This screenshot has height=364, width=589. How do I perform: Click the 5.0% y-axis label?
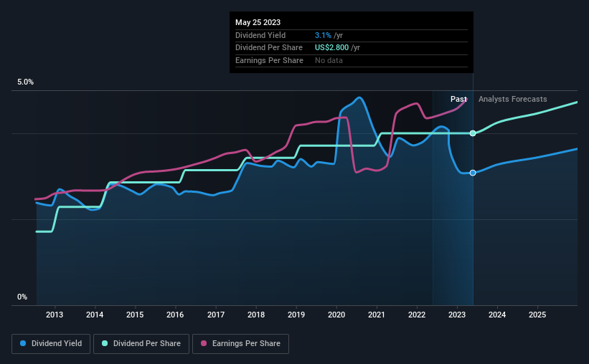point(25,82)
